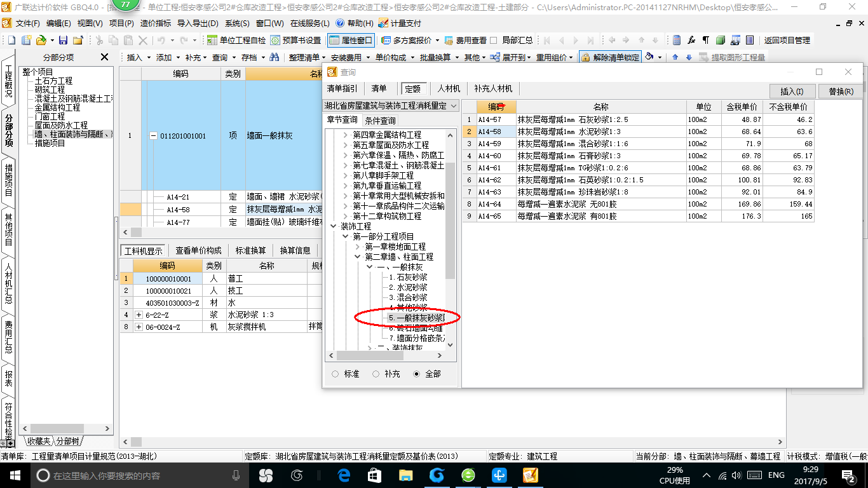Select the 标准 radio button

(335, 374)
